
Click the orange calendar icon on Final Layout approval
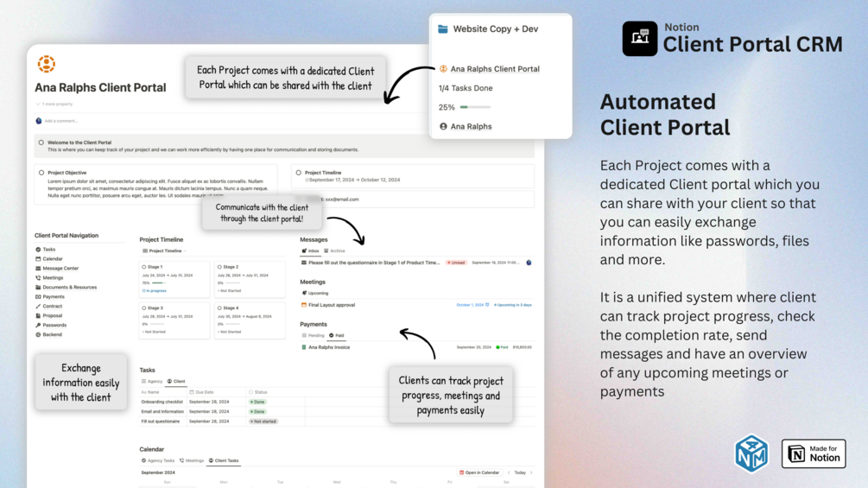coord(304,305)
